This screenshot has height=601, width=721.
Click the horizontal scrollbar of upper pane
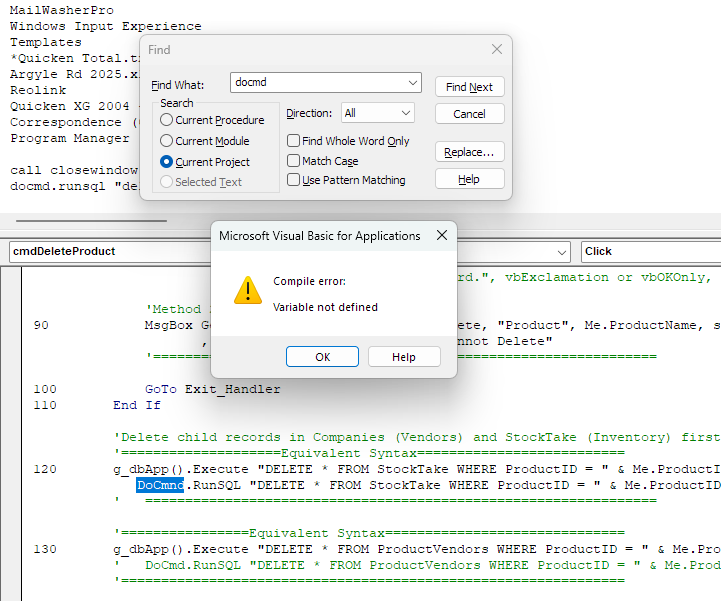click(91, 221)
